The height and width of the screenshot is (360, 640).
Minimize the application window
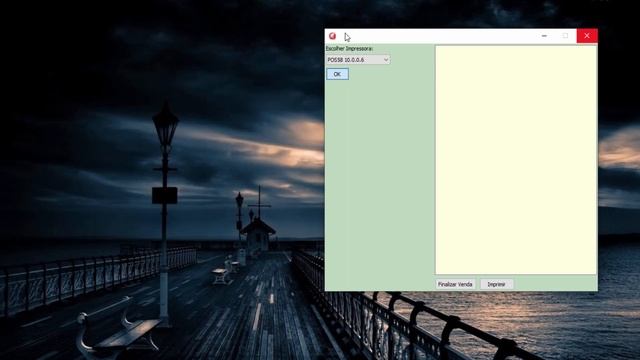544,36
